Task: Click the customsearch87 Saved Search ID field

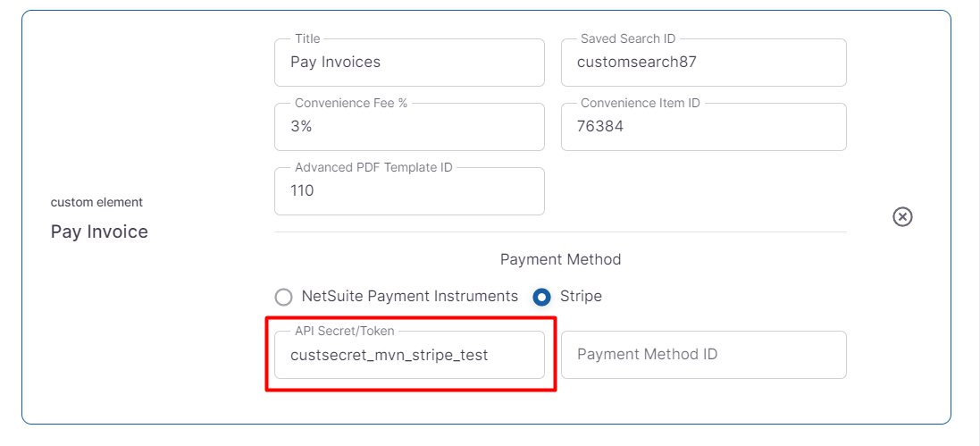Action: (x=703, y=63)
